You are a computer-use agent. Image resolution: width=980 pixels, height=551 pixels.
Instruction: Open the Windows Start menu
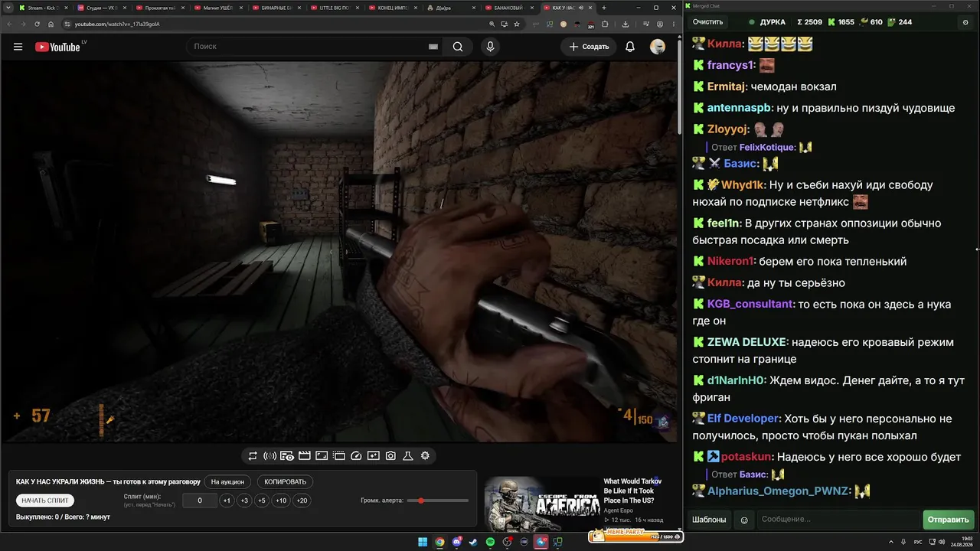(423, 542)
